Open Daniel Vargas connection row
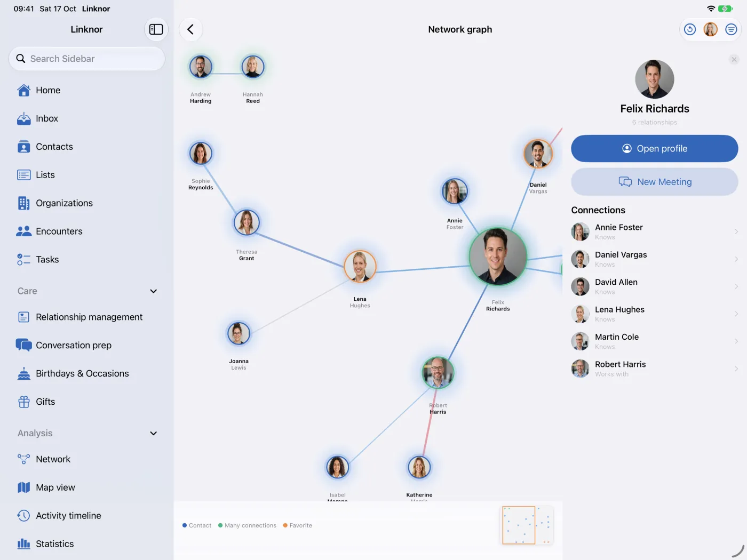Image resolution: width=747 pixels, height=560 pixels. click(655, 259)
